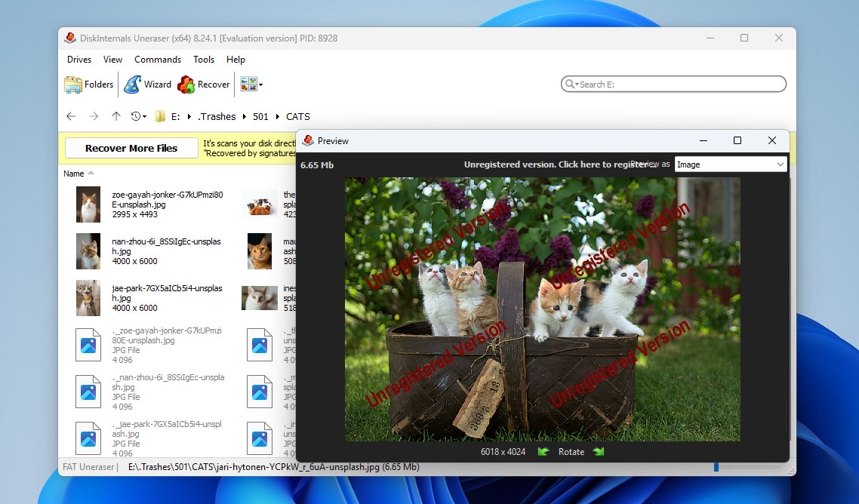
Task: Open the Tools menu
Action: (204, 60)
